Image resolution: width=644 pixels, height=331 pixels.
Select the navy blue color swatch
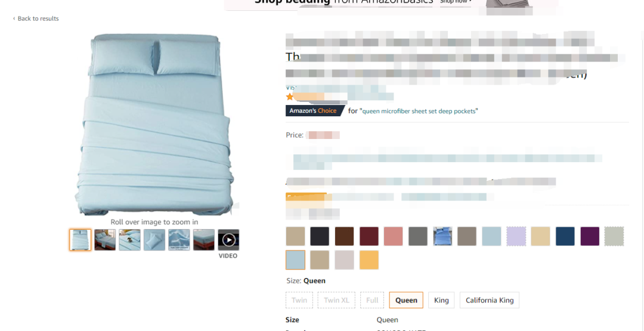point(565,236)
